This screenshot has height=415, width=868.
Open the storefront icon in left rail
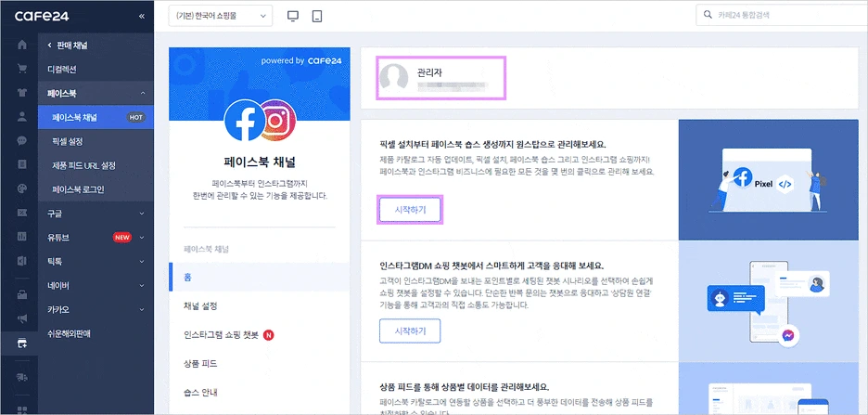22,294
